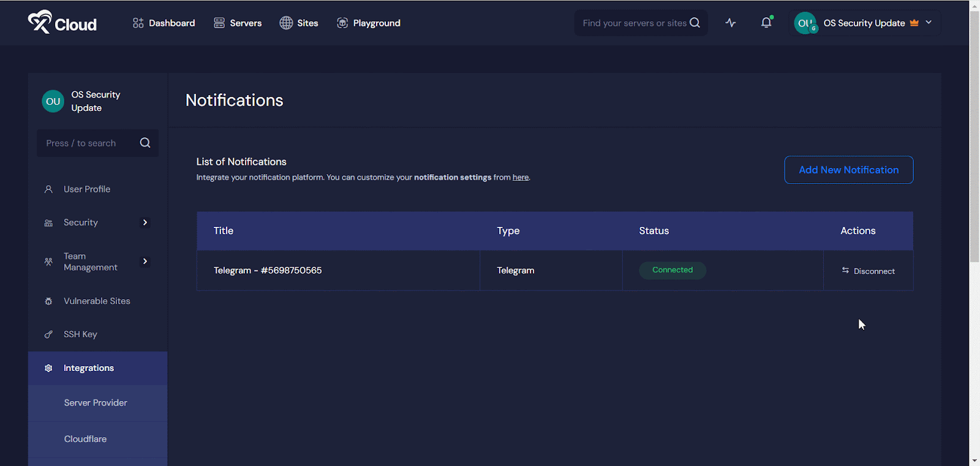Screen dimensions: 980x466
Task: Select the Integrations sidebar item
Action: tap(97, 368)
